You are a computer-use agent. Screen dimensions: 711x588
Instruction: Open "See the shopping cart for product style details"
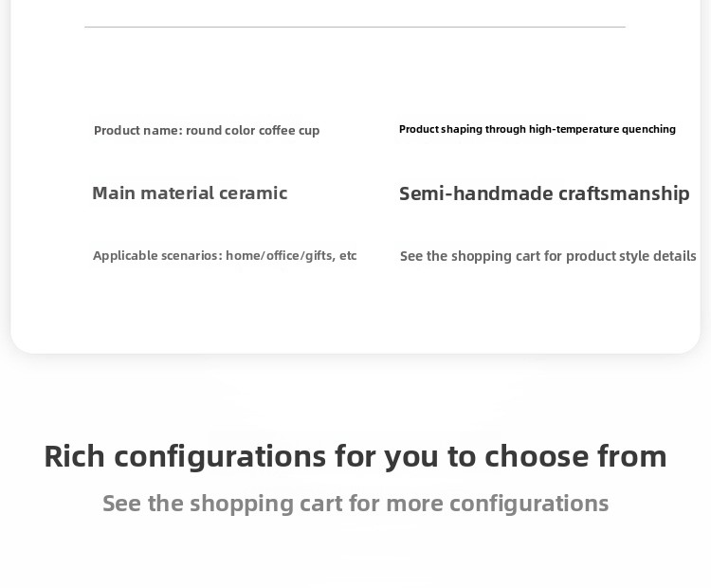548,256
